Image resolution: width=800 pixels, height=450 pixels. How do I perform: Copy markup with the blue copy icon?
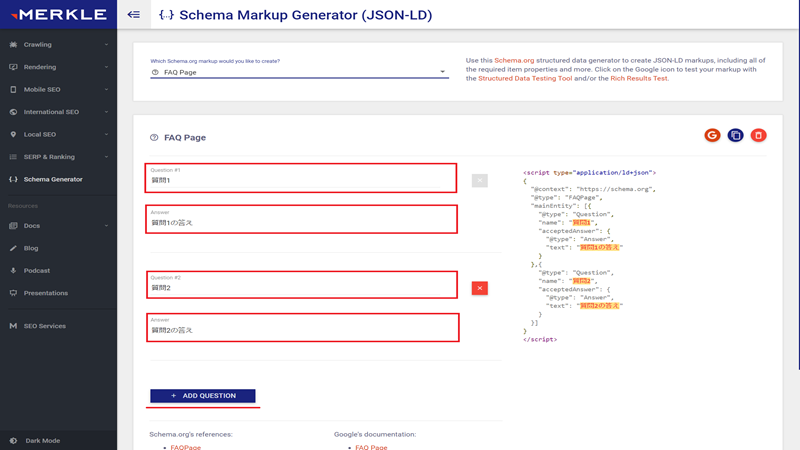(735, 135)
